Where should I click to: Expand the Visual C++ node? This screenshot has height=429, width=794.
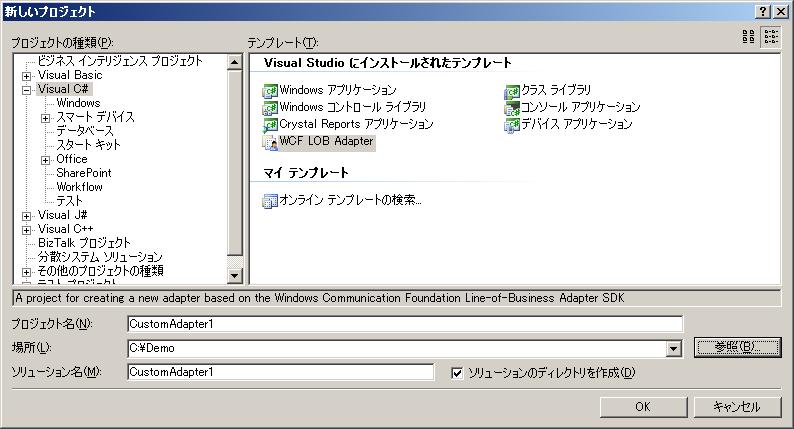tap(26, 230)
